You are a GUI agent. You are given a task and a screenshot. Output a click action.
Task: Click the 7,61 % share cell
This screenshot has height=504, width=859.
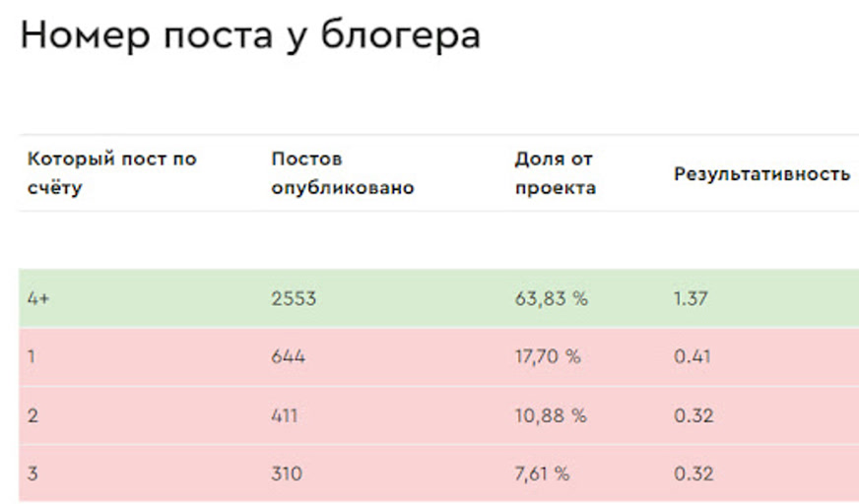point(542,473)
